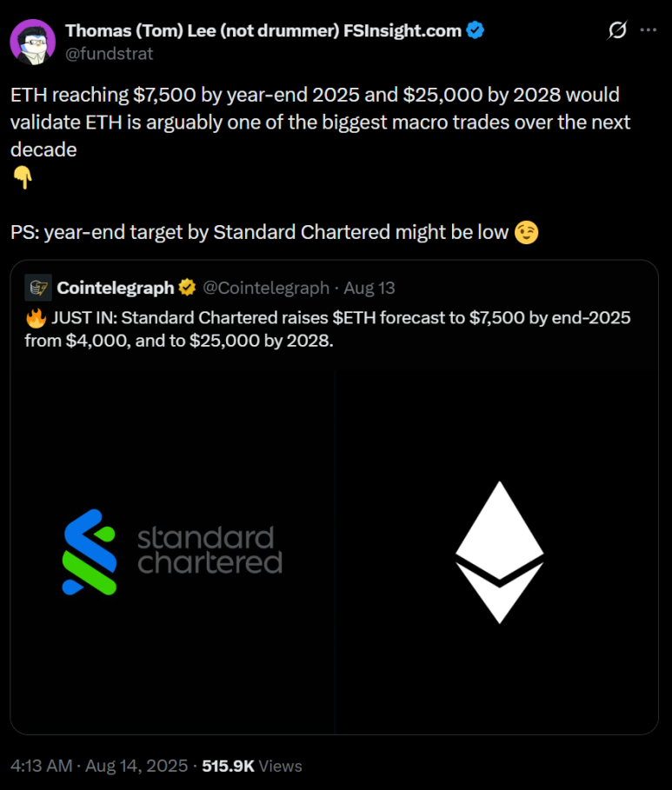Click the @Cointelegraph handle

(266, 288)
